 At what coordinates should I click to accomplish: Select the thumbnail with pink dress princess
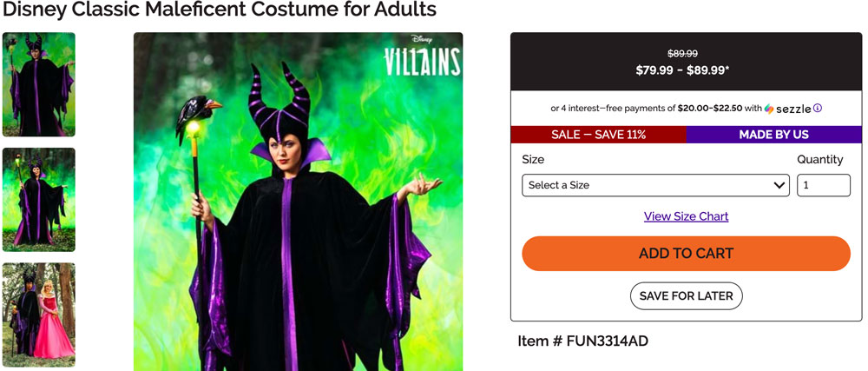pyautogui.click(x=39, y=315)
